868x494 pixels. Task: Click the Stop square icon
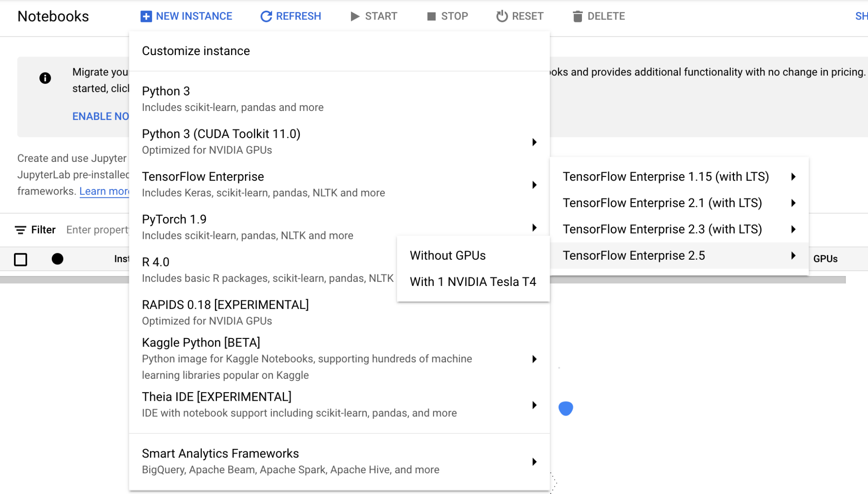click(431, 17)
